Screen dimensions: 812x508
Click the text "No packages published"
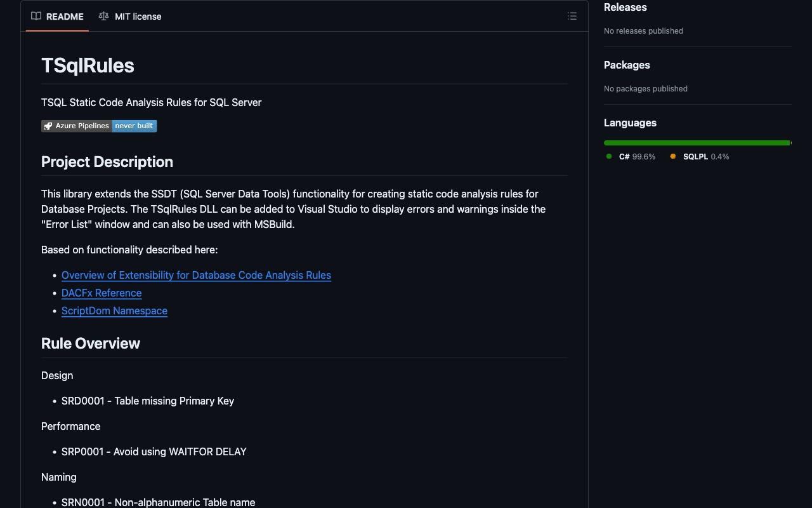point(646,89)
